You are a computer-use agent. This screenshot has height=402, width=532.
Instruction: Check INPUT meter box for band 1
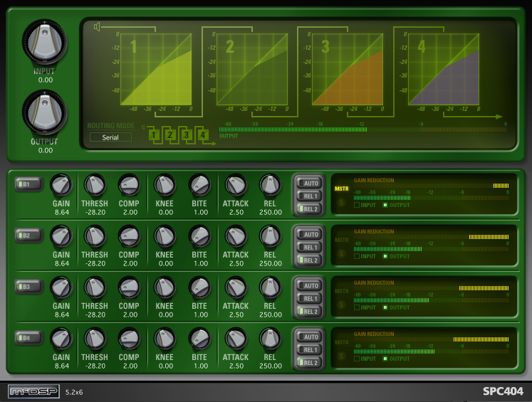pos(357,205)
